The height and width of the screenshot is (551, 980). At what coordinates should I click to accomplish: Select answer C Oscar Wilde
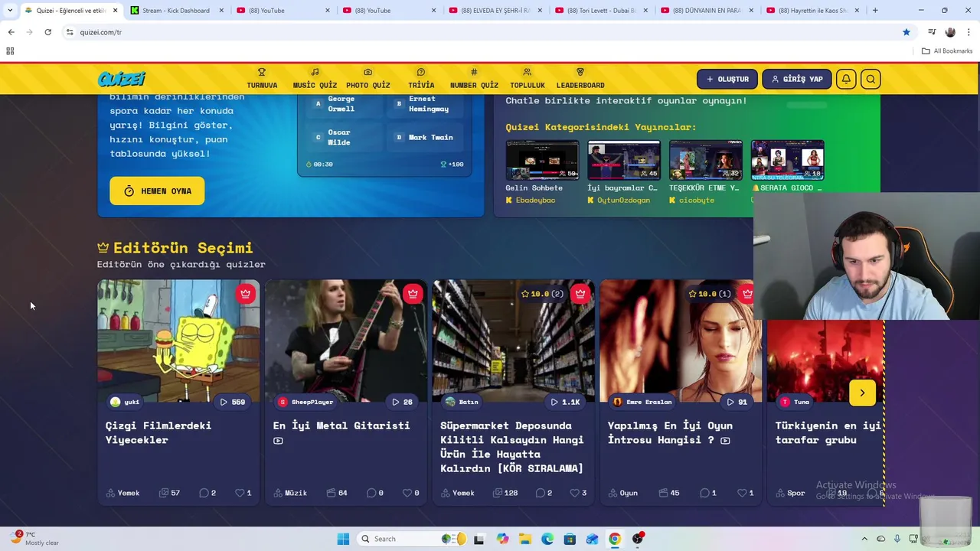pos(341,138)
